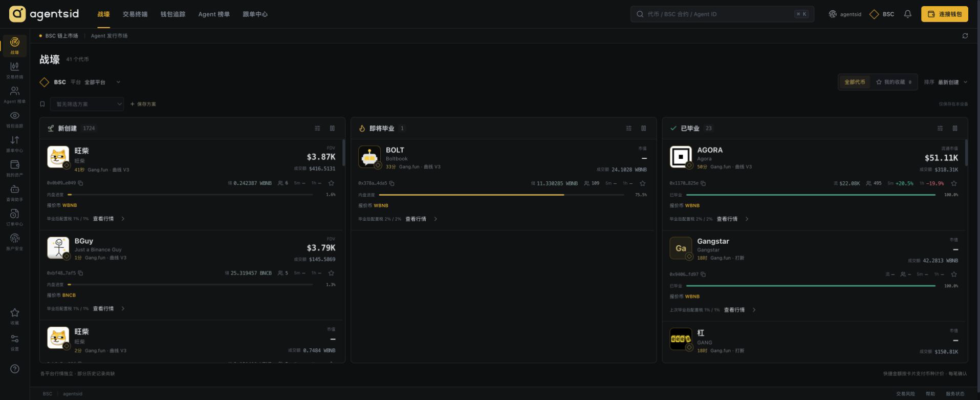This screenshot has width=980, height=400.
Task: Copy the 0x0b09…e049 contract address
Action: pyautogui.click(x=80, y=183)
